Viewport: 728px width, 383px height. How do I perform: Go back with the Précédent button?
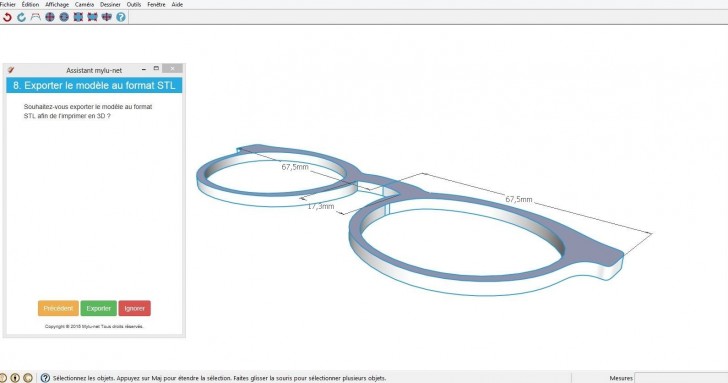58,308
